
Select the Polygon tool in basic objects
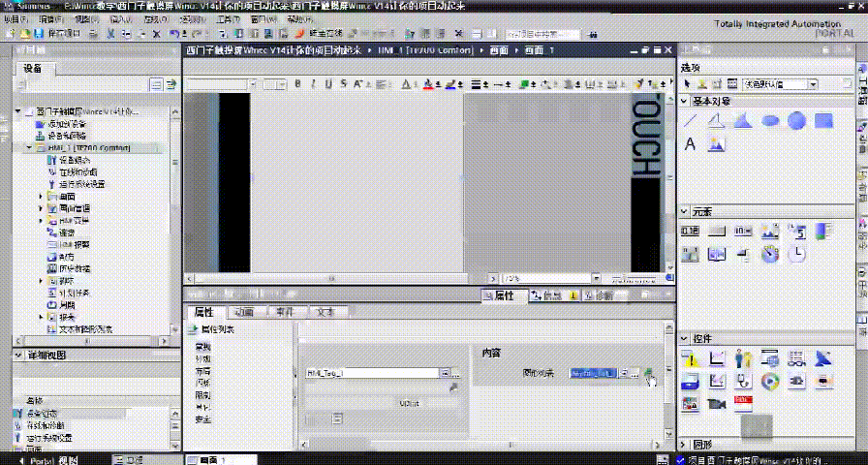point(743,120)
